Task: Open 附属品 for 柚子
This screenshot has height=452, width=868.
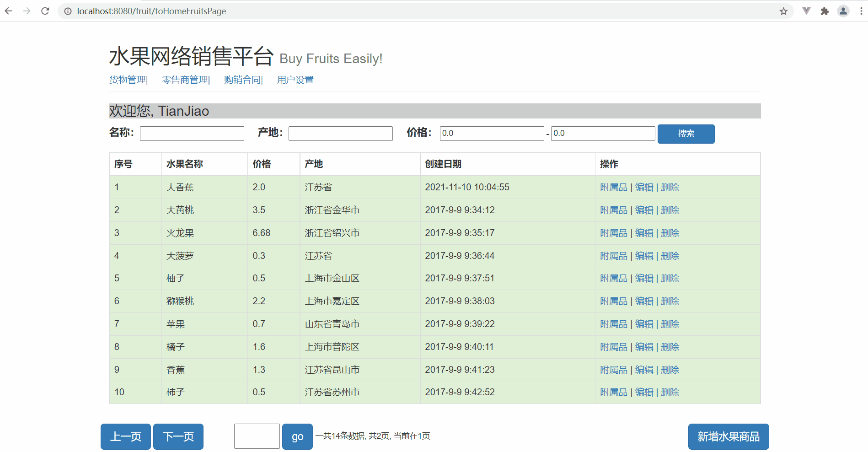Action: pyautogui.click(x=614, y=278)
